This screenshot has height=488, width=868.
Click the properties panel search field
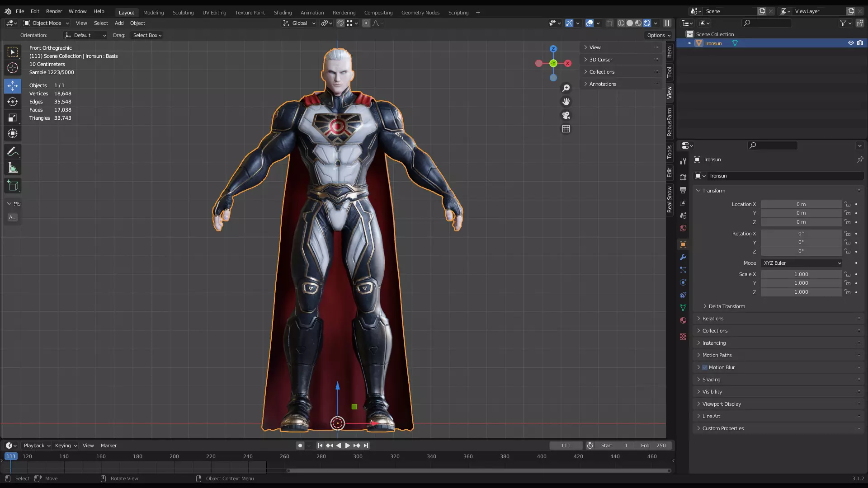coord(773,145)
